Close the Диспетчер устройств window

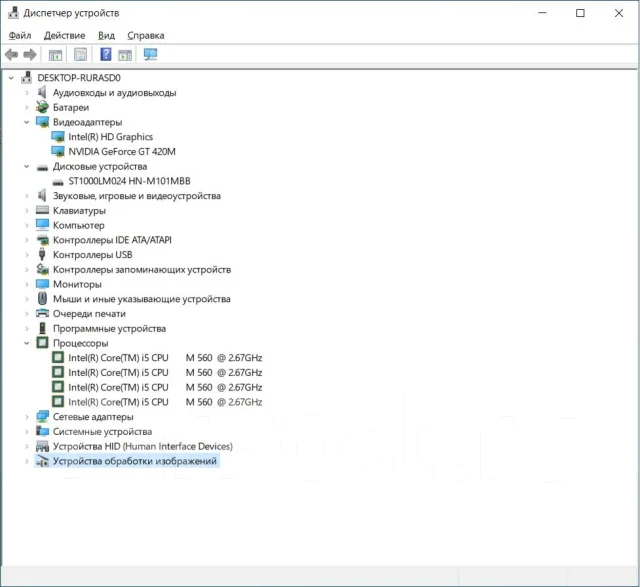[x=618, y=13]
